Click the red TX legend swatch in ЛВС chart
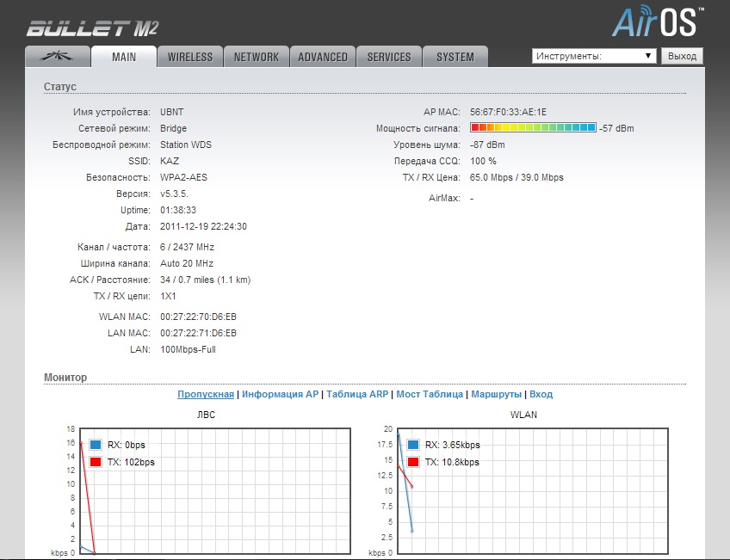The width and height of the screenshot is (730, 560). [96, 462]
